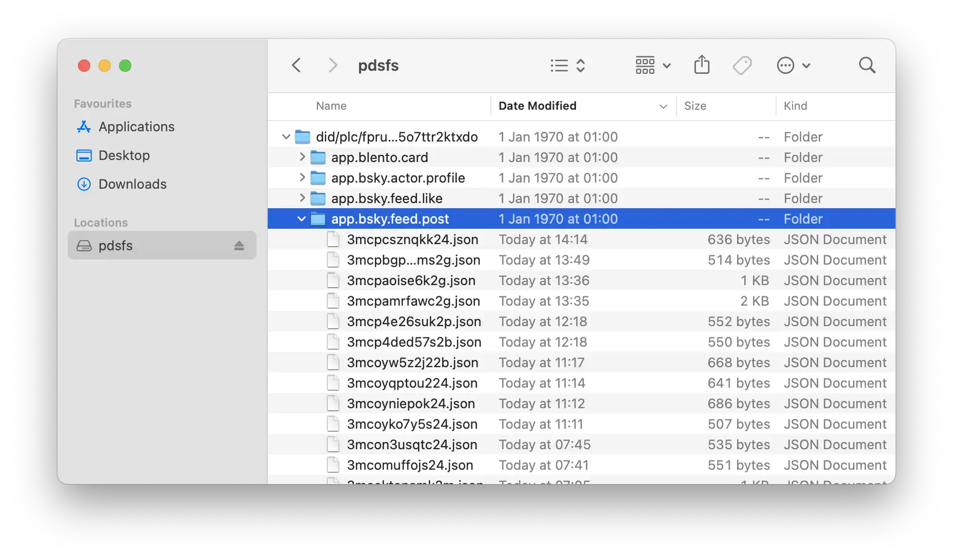Click the back navigation arrow
The width and height of the screenshot is (953, 560).
(296, 66)
